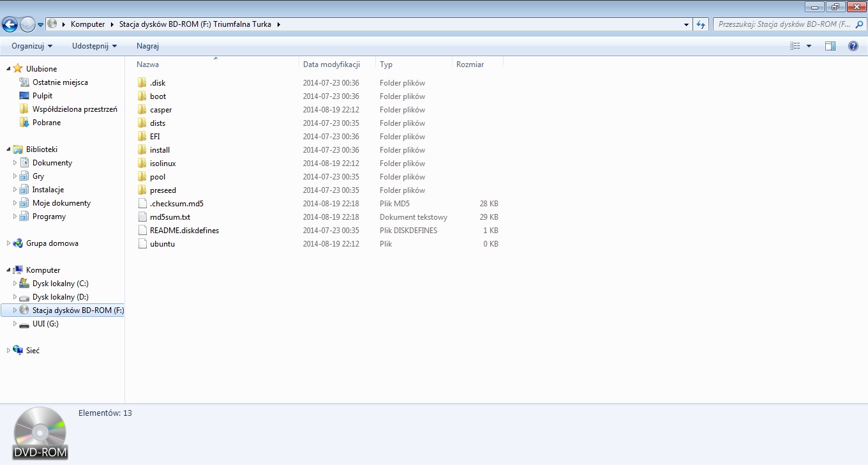
Task: Select the boot folder icon
Action: (142, 96)
